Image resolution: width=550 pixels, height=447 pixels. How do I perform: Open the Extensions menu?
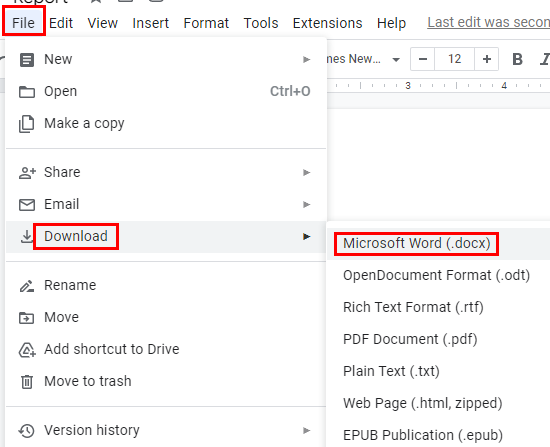[x=327, y=23]
